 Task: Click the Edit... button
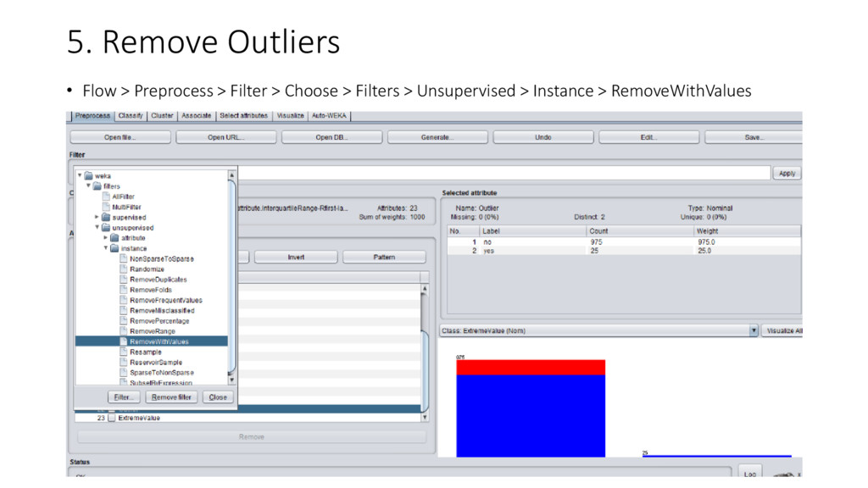pos(648,137)
